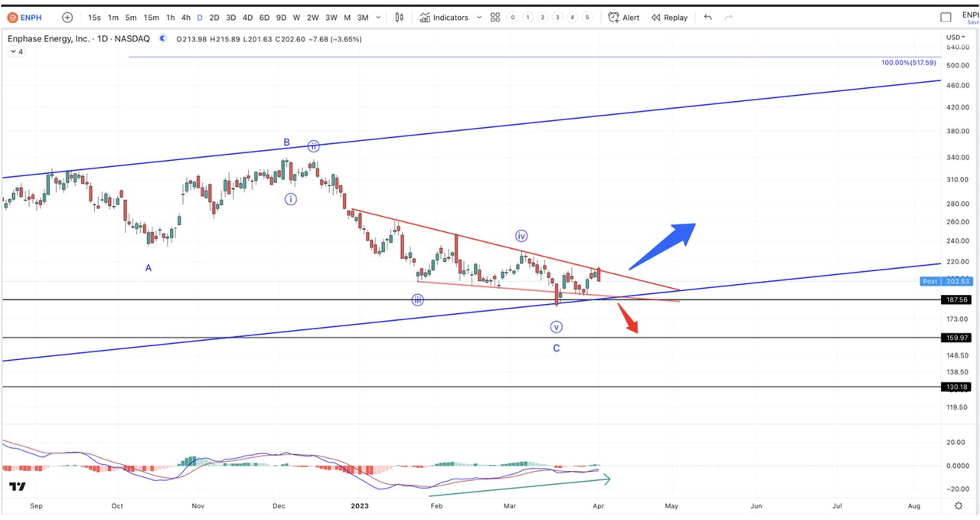Toggle indicator preset circle number 5
This screenshot has width=980, height=520.
point(587,17)
